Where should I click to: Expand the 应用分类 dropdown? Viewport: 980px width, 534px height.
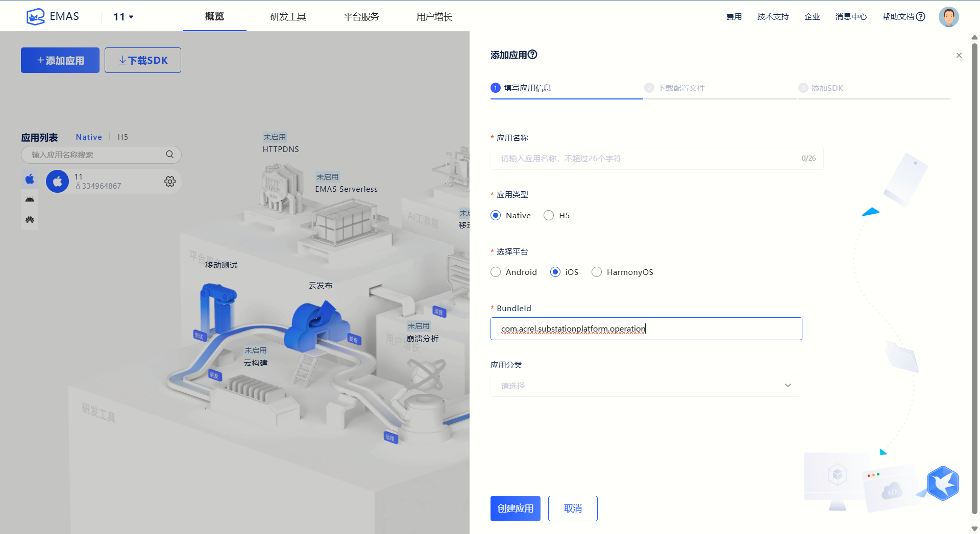tap(646, 386)
